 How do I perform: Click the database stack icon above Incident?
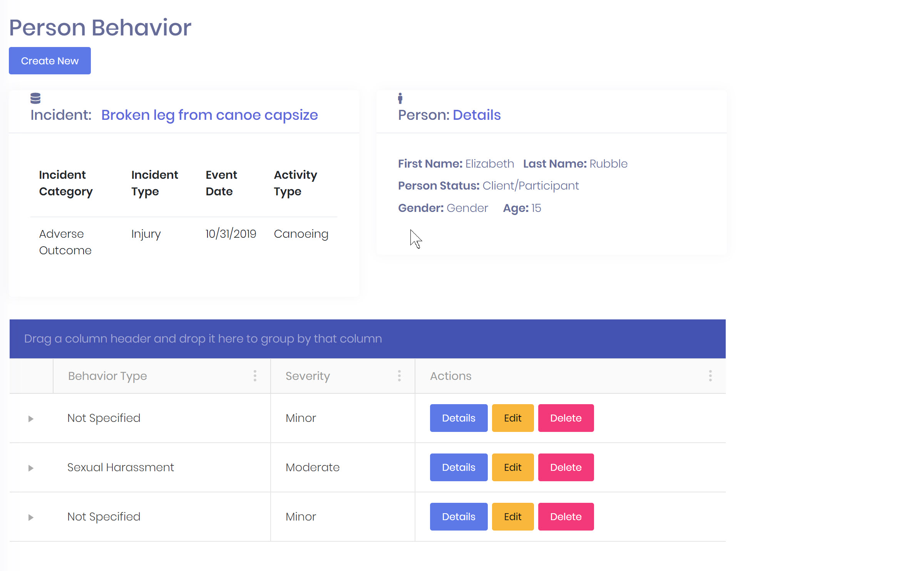pyautogui.click(x=35, y=98)
